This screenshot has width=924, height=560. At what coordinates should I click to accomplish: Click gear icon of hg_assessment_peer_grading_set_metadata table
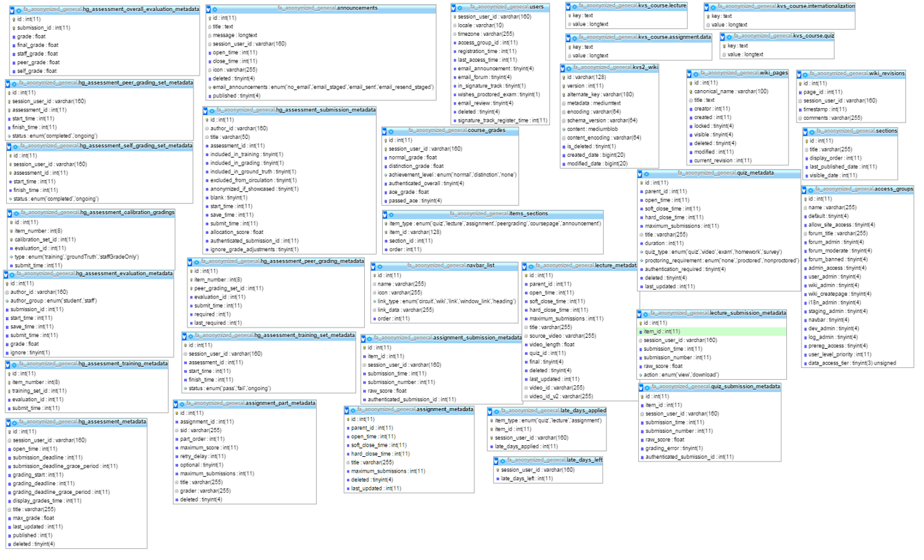click(x=13, y=83)
